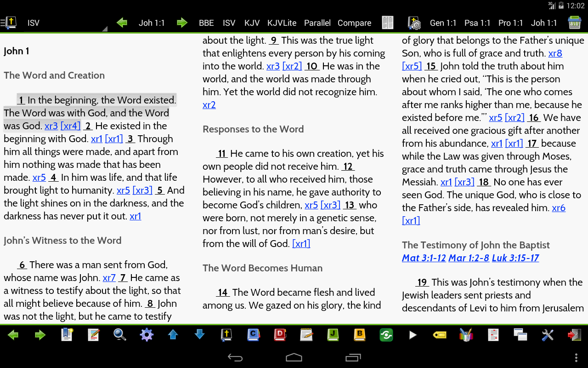Open the ISV translation dropdown spinner
Image resolution: width=588 pixels, height=368 pixels.
pyautogui.click(x=64, y=23)
